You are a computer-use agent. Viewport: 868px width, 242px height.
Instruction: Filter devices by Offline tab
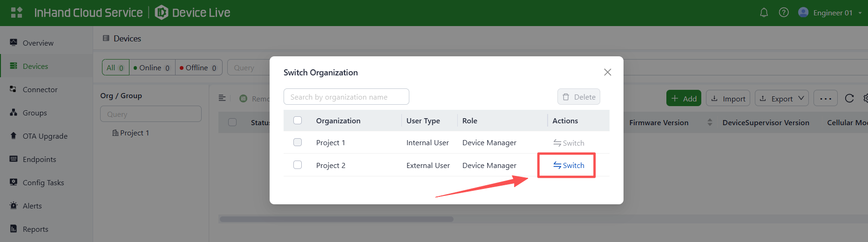(x=198, y=67)
